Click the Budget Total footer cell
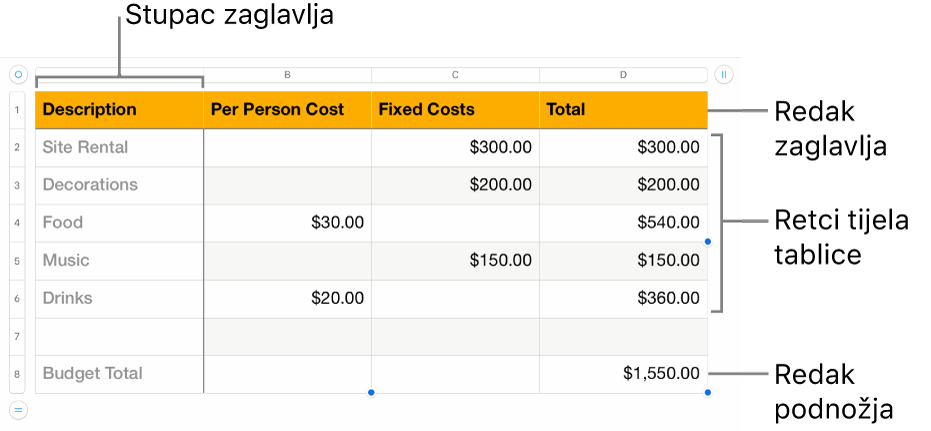The image size is (931, 431). 119,374
